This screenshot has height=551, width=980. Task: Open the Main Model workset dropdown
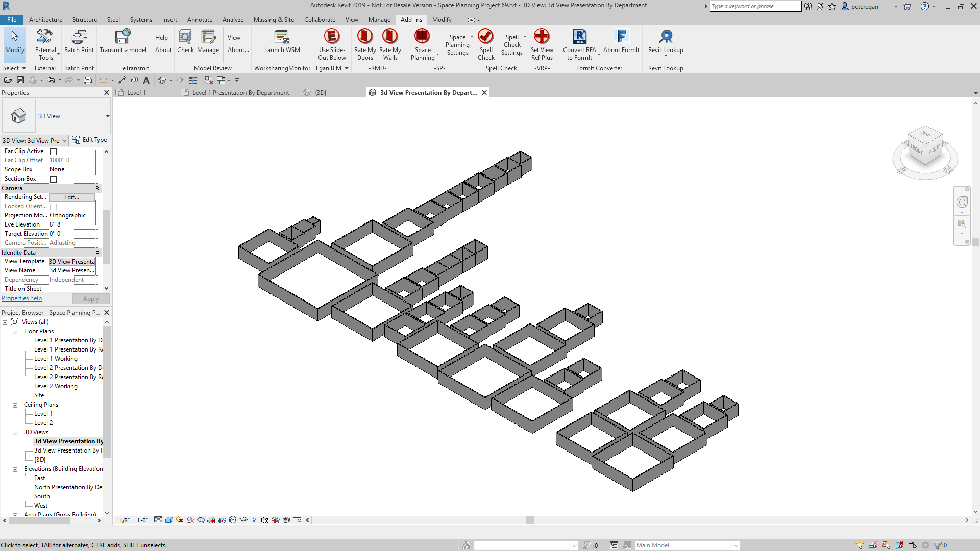pyautogui.click(x=736, y=545)
